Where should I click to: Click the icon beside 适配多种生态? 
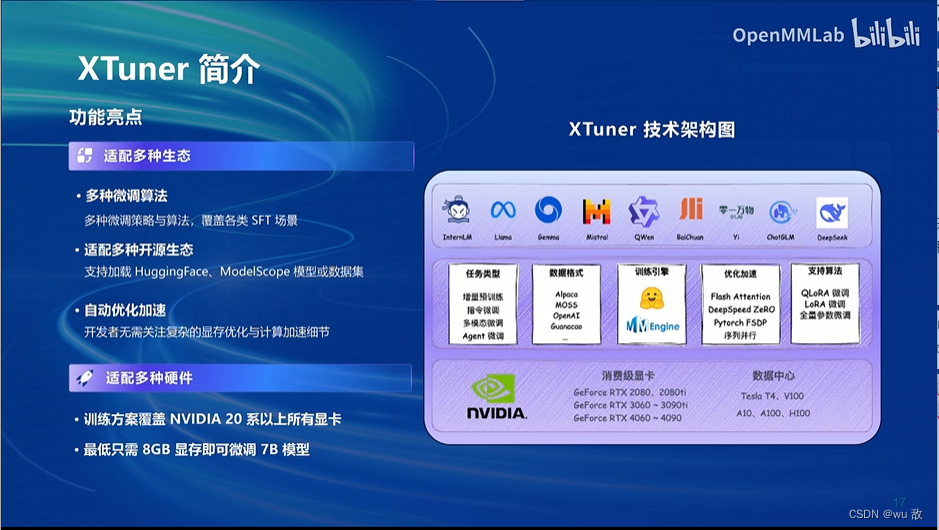[84, 156]
